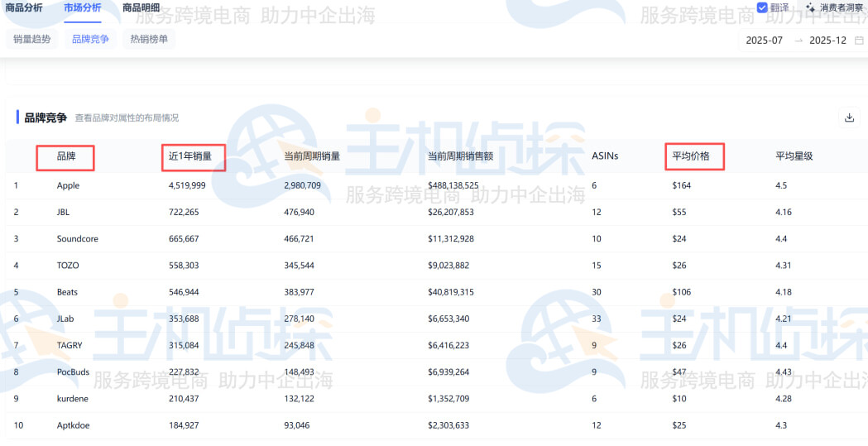Click kurdene's average rating 4.28

coord(784,398)
